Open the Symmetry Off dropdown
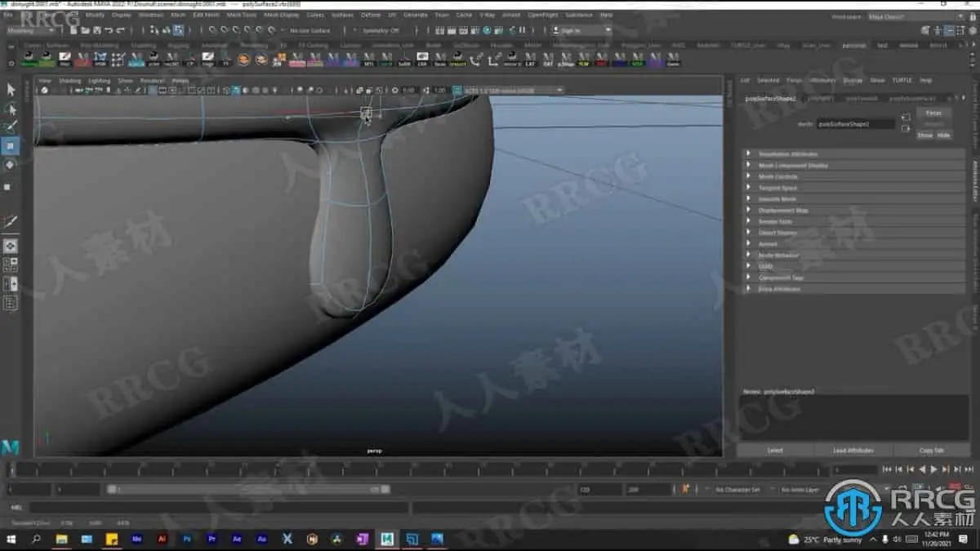This screenshot has width=980, height=551. click(x=382, y=30)
